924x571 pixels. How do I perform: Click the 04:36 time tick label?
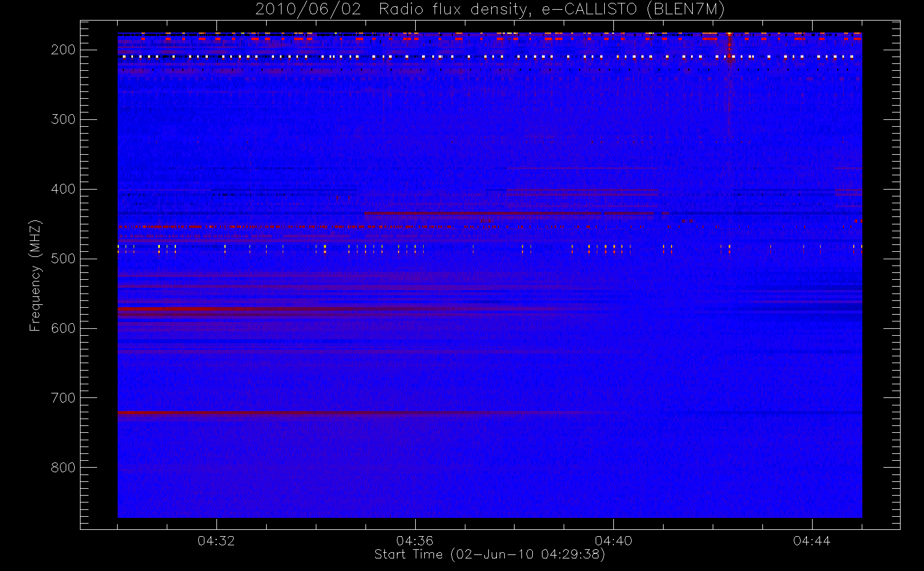click(415, 541)
